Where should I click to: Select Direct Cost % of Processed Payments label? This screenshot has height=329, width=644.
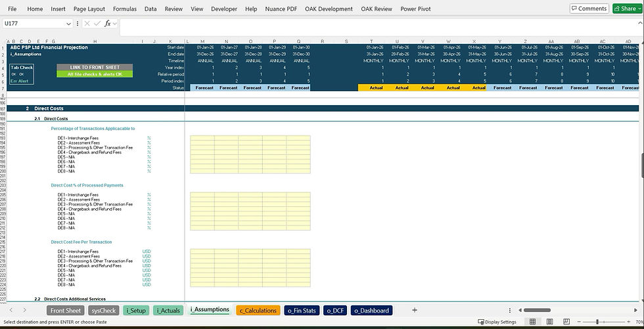[x=87, y=185]
